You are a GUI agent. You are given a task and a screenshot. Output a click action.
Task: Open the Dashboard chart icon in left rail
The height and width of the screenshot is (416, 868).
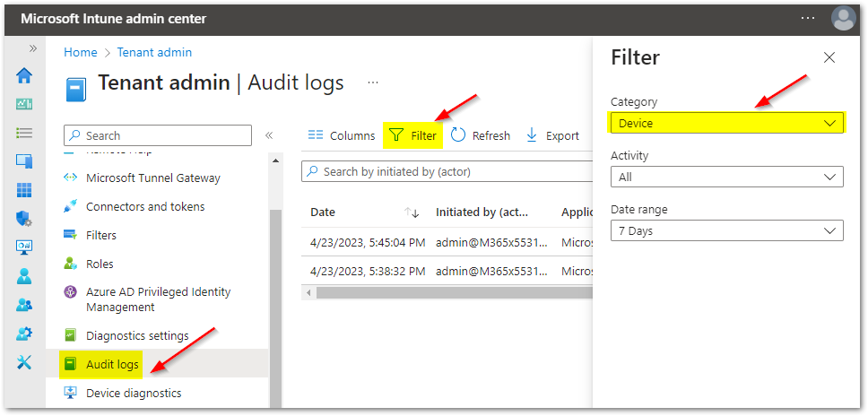[24, 104]
